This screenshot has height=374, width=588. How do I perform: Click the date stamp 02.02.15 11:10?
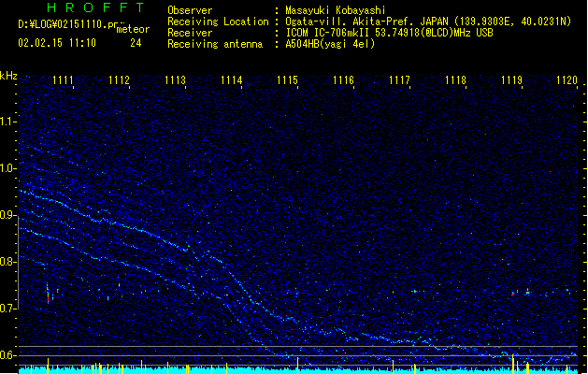(57, 43)
